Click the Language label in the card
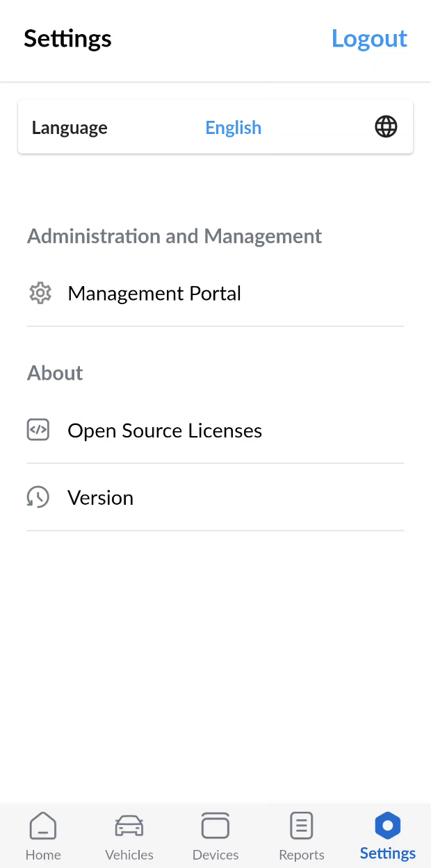 point(70,128)
